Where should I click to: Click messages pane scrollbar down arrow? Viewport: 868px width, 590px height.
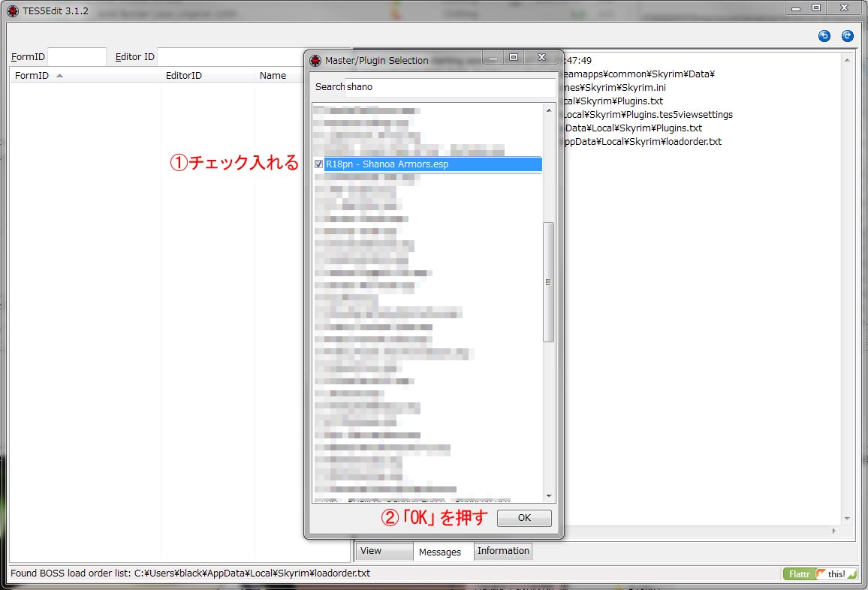tap(847, 519)
